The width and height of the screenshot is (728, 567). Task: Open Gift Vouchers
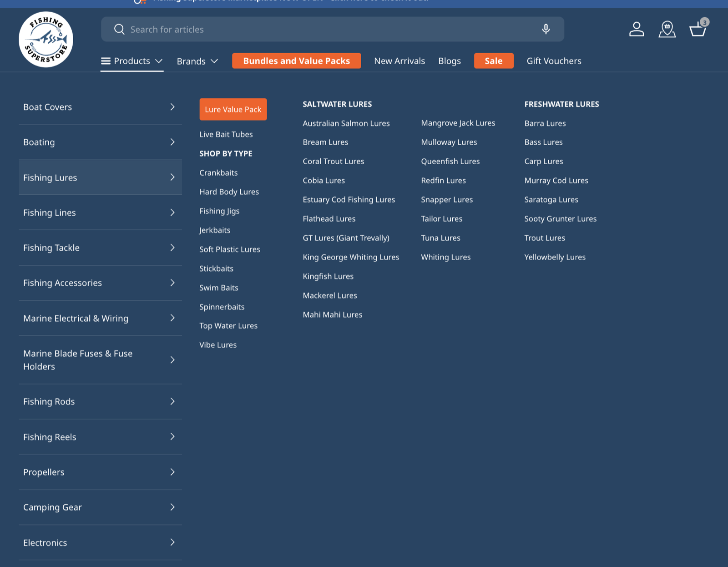(554, 61)
